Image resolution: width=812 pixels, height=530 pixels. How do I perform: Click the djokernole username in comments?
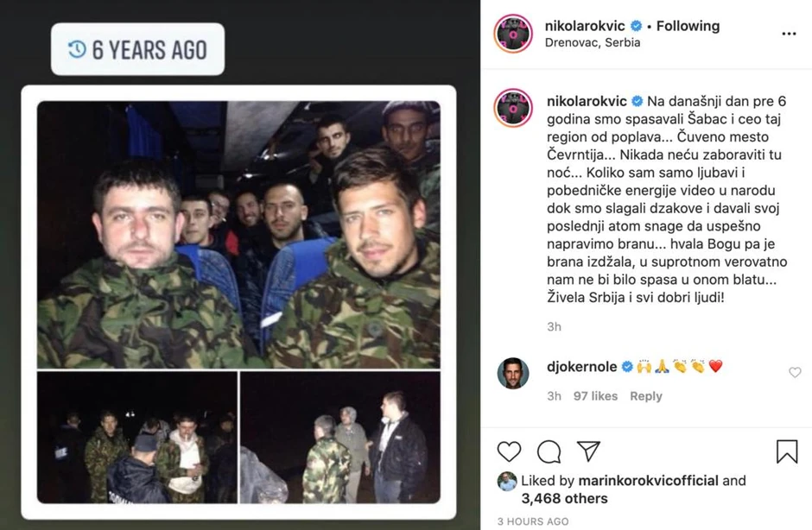click(x=581, y=367)
